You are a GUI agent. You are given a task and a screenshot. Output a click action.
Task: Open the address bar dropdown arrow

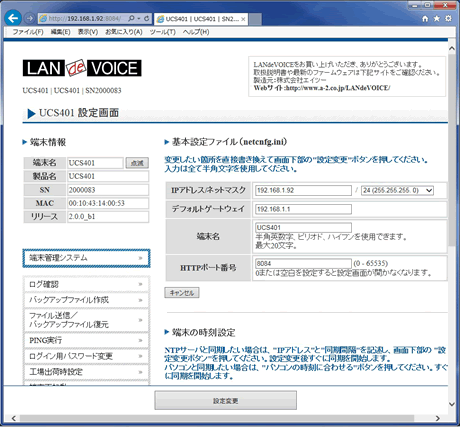coord(139,18)
